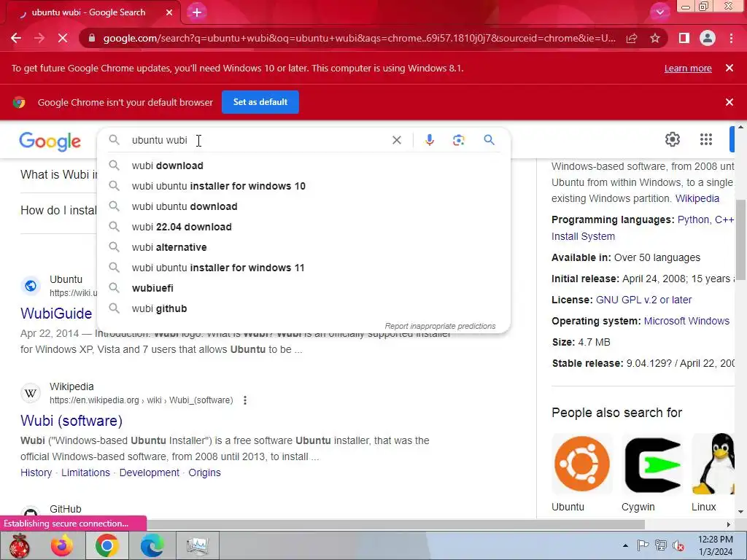Open the Google apps grid
The height and width of the screenshot is (560, 747).
point(706,139)
